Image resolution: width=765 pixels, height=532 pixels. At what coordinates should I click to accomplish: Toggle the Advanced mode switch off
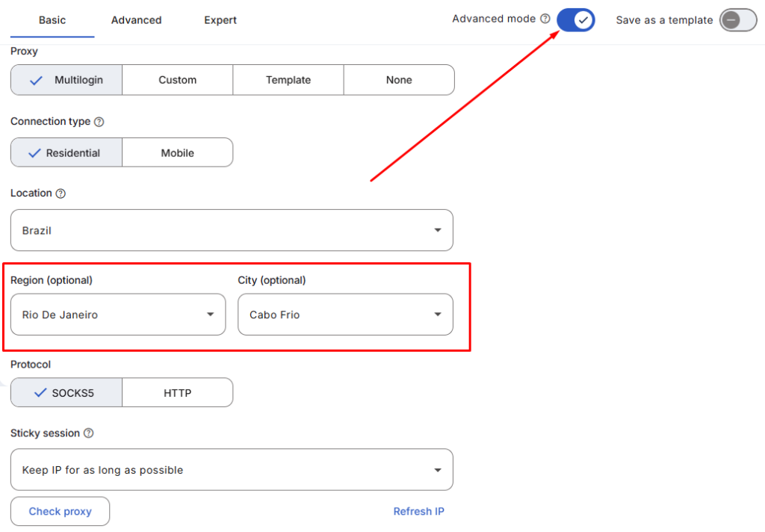(x=575, y=20)
